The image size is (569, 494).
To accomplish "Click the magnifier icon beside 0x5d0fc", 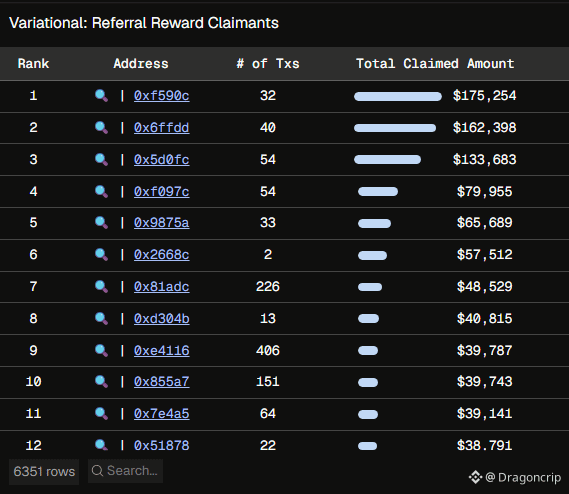I will [101, 160].
